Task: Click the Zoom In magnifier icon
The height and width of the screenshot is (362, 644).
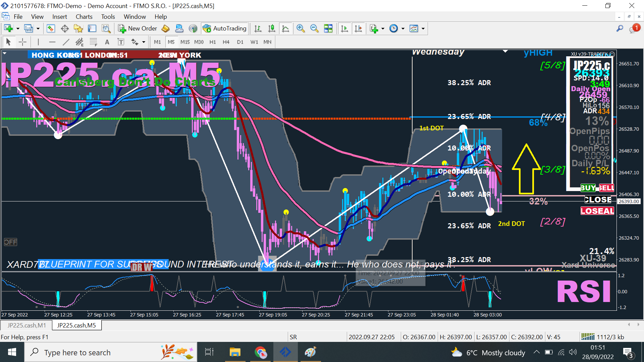Action: (300, 28)
